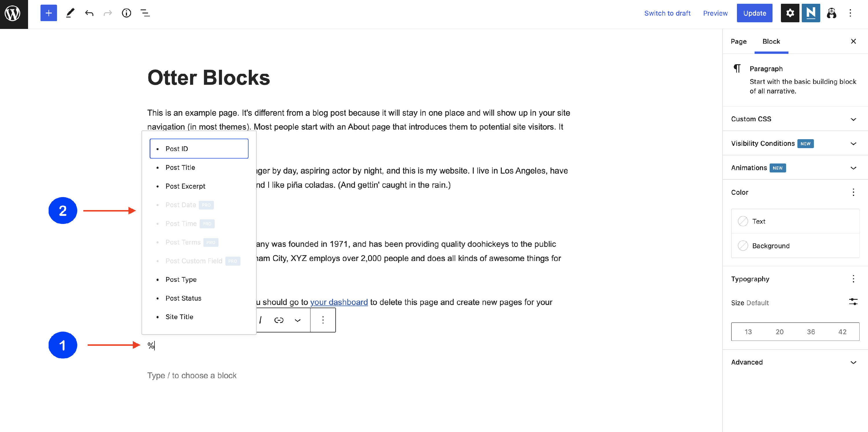Open the Otter animal icon panel
Viewport: 868px width, 432px height.
point(831,13)
